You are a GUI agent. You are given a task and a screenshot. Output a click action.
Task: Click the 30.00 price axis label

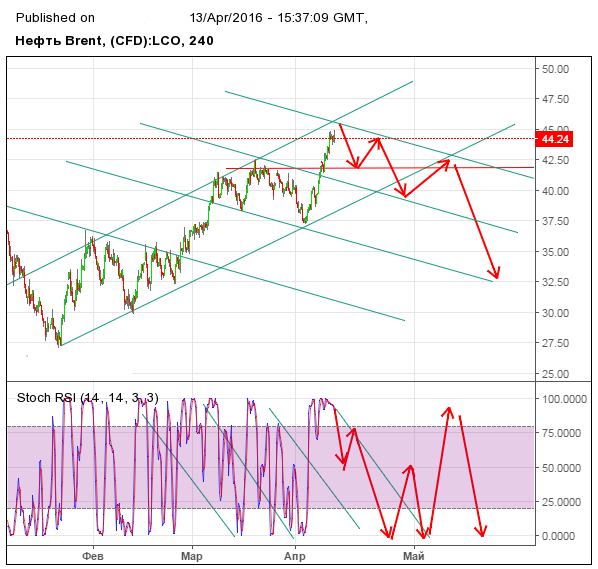[555, 313]
